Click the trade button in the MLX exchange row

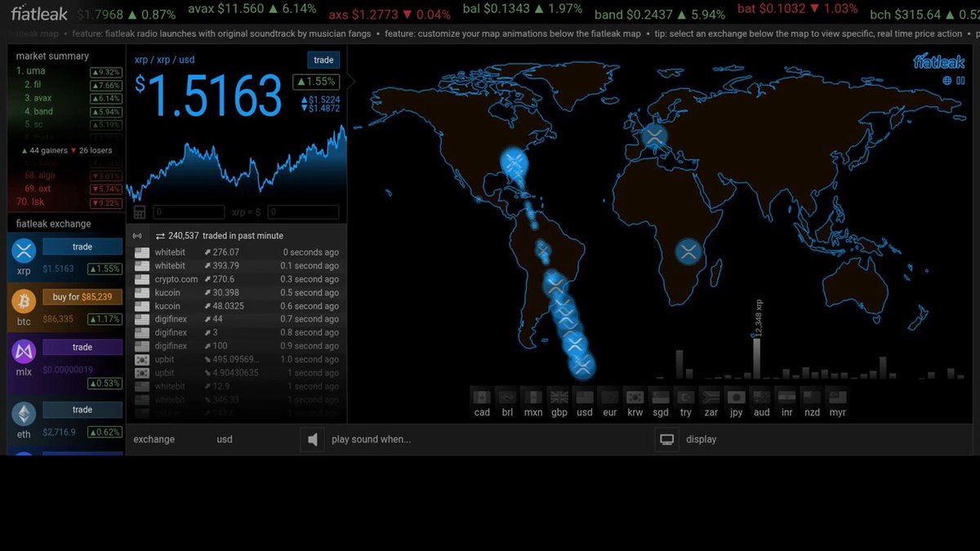click(82, 348)
